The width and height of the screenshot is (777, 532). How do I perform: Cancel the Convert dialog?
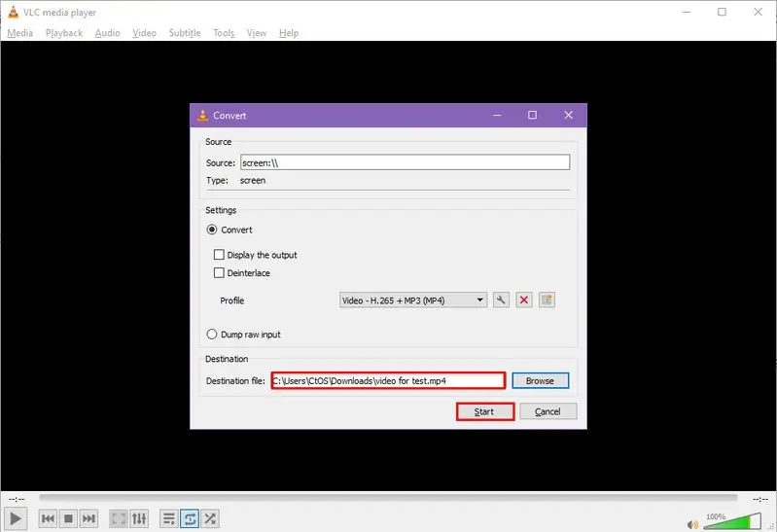(547, 411)
